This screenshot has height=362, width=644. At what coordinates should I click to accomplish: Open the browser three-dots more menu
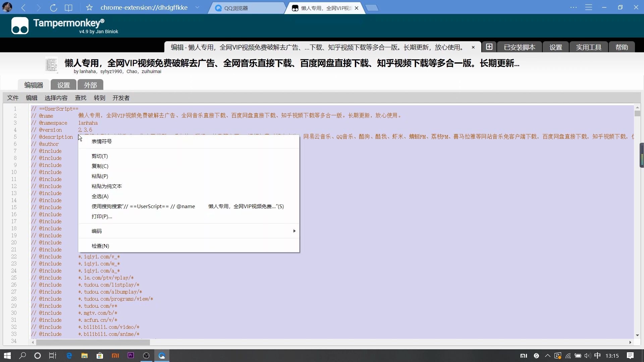point(574,7)
